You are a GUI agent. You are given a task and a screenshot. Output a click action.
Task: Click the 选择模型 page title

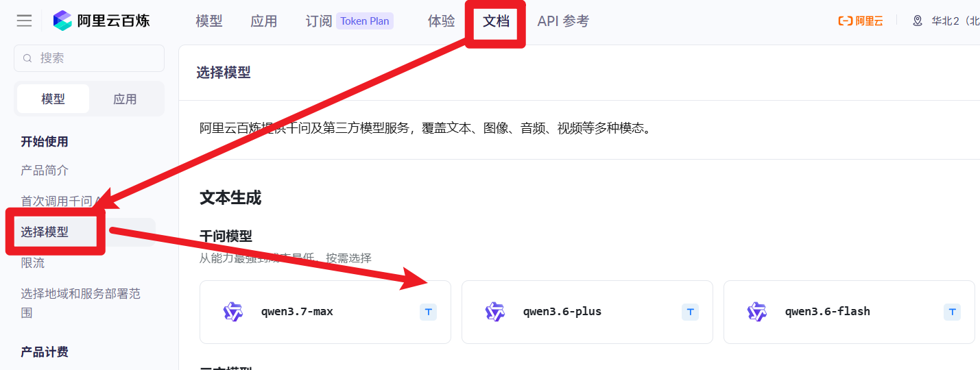[224, 73]
